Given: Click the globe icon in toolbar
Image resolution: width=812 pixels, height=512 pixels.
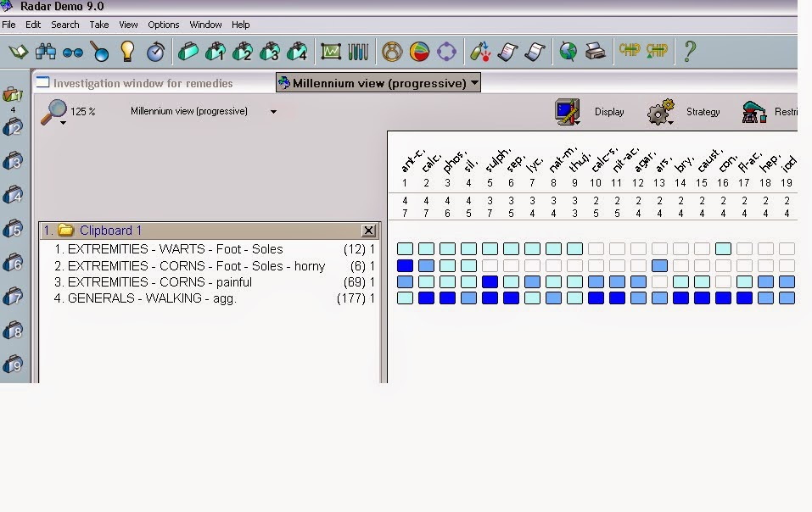Looking at the screenshot, I should [568, 52].
